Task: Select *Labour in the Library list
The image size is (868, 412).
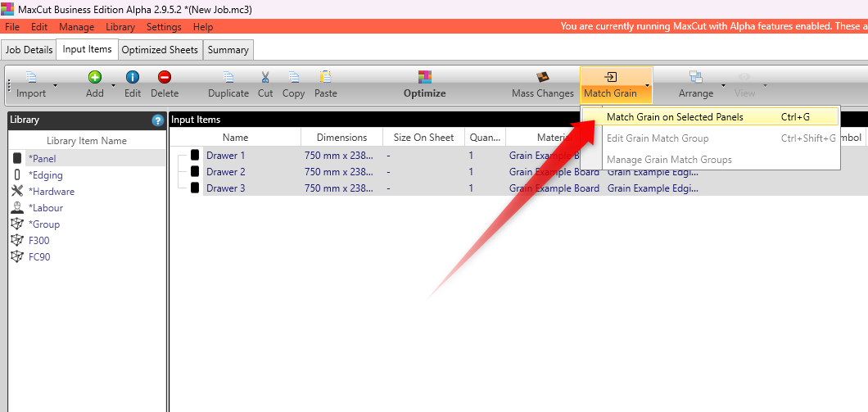Action: (45, 208)
